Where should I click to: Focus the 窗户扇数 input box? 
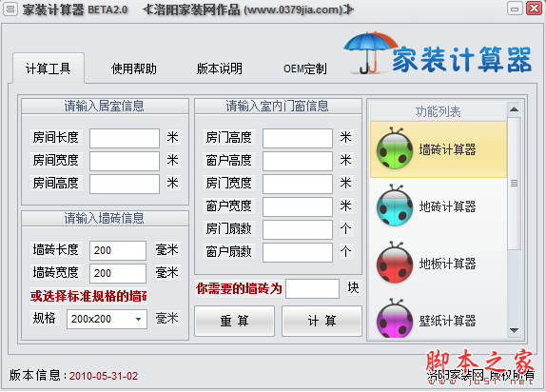click(x=298, y=252)
